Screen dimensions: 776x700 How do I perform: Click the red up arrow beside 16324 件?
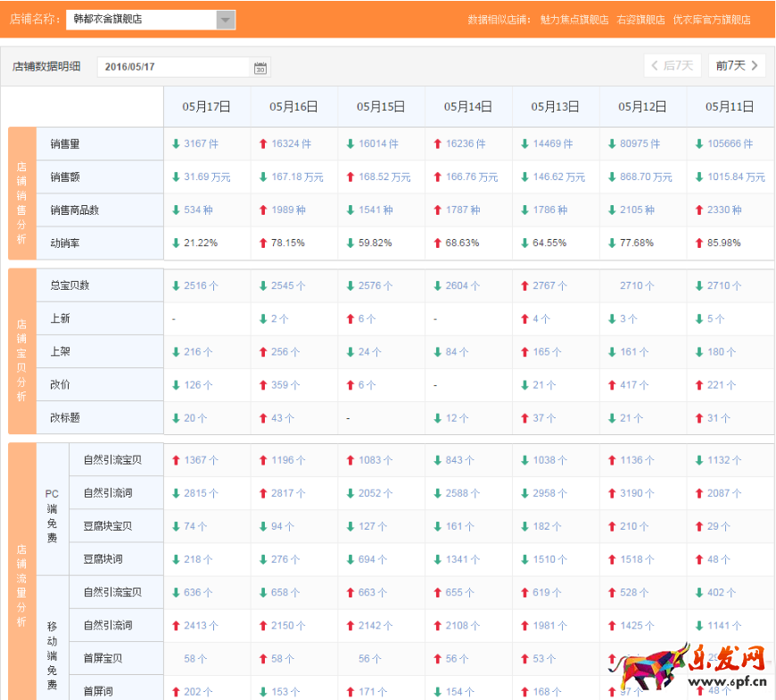coord(263,144)
